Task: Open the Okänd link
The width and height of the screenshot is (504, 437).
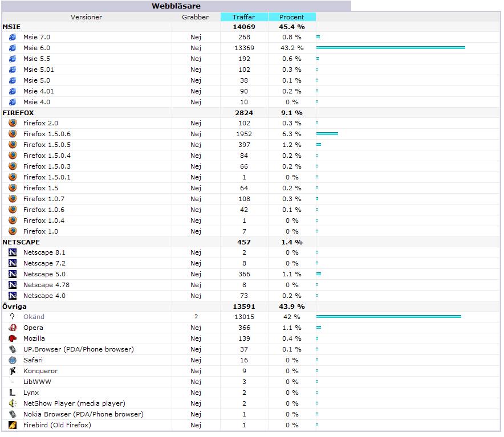Action: 34,317
